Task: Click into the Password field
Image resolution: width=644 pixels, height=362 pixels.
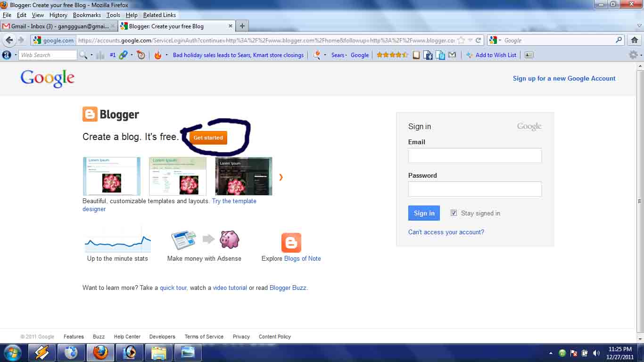Action: (x=475, y=189)
